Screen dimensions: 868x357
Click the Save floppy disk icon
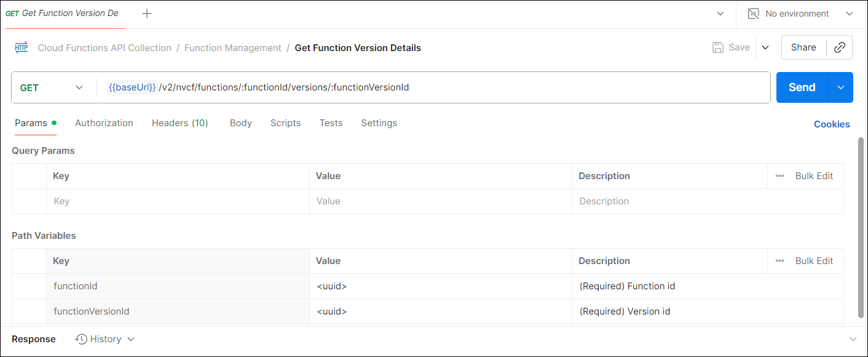(x=717, y=47)
